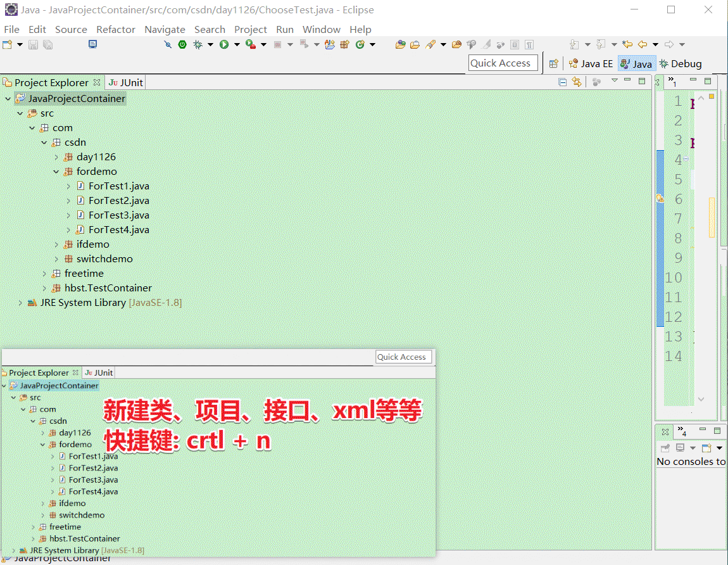The height and width of the screenshot is (565, 728).
Task: Click the Save toolbar icon
Action: tap(33, 44)
